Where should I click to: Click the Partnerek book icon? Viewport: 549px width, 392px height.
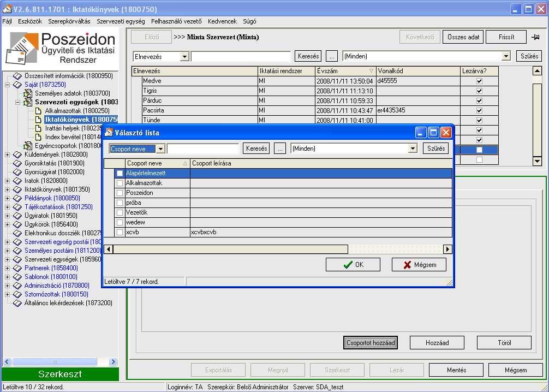[x=17, y=268]
